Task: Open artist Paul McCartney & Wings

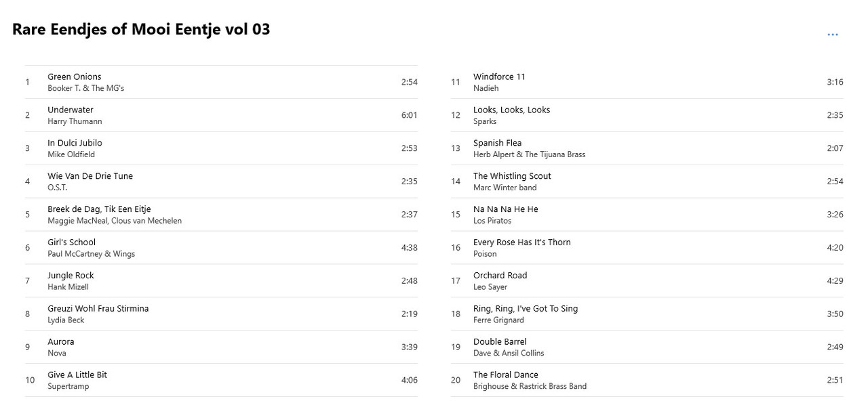Action: [91, 254]
